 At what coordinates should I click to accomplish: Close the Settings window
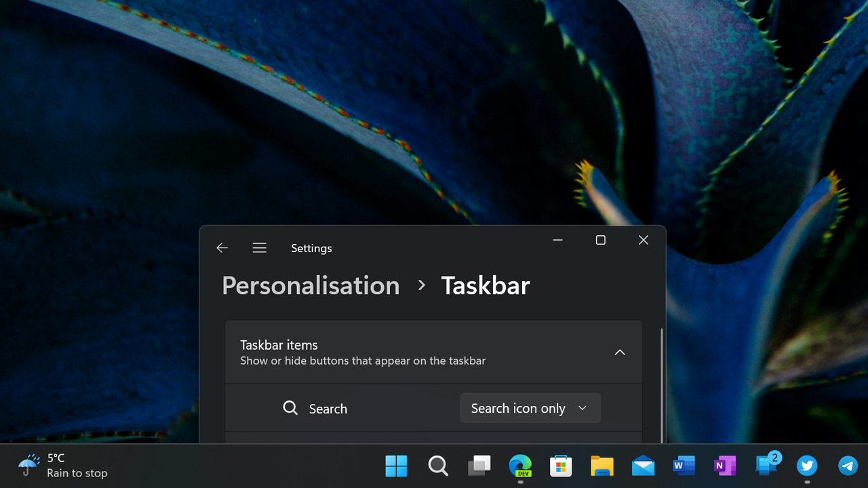click(644, 240)
